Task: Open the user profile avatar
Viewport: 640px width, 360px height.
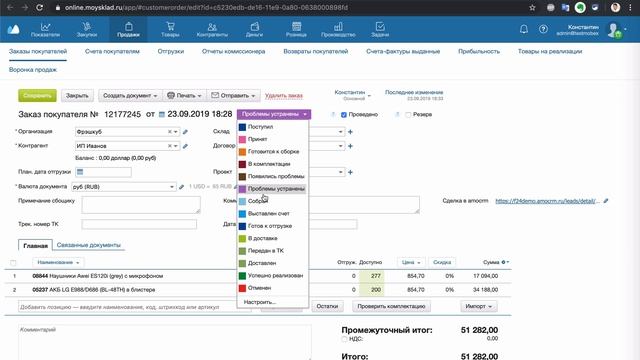Action: pos(614,30)
